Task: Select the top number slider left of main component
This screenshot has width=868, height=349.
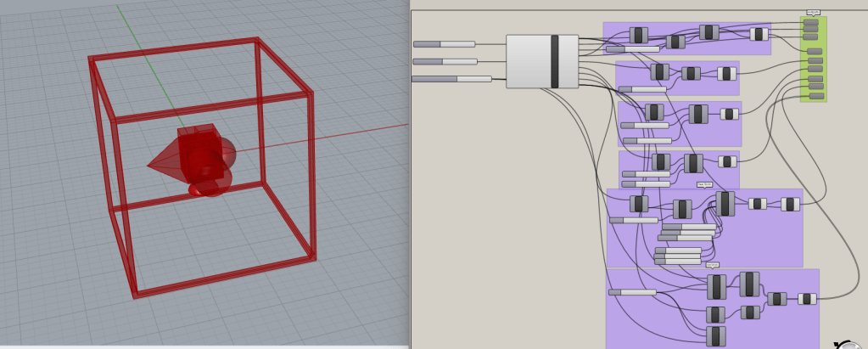Action: tap(444, 43)
